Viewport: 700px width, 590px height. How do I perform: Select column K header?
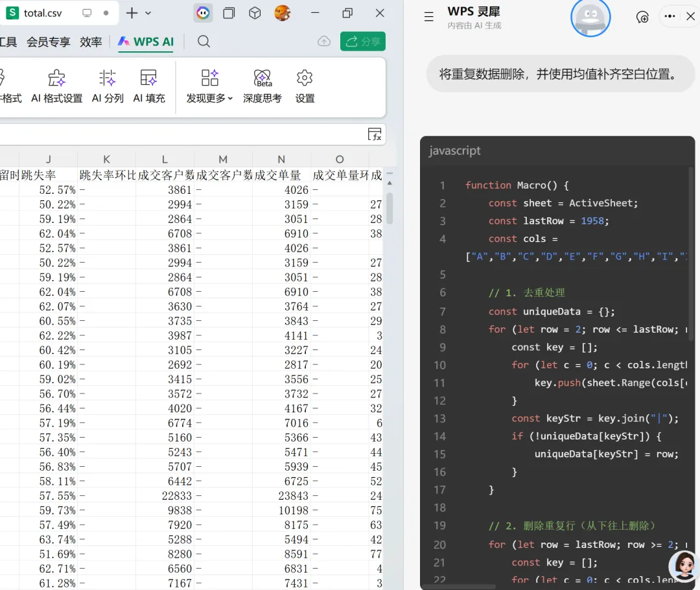[x=106, y=159]
